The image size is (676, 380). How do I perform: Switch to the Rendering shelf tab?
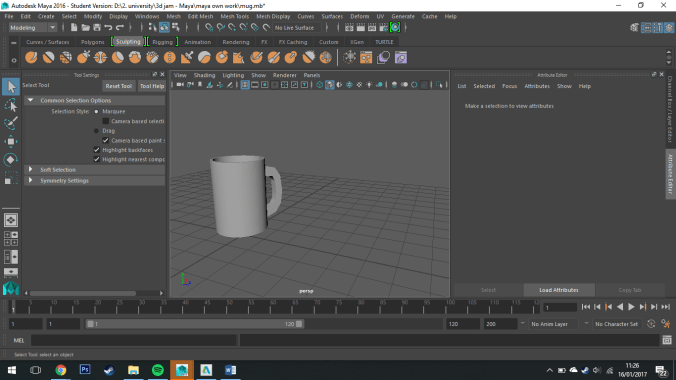(236, 42)
